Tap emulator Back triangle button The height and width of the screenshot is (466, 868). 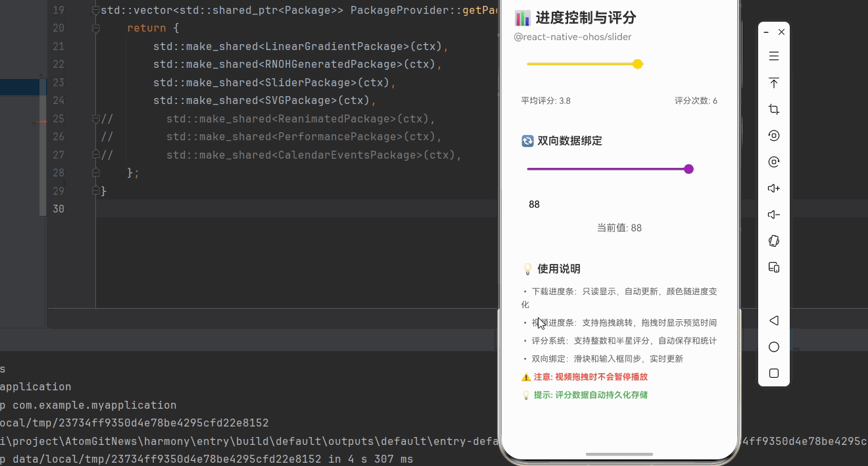tap(774, 321)
